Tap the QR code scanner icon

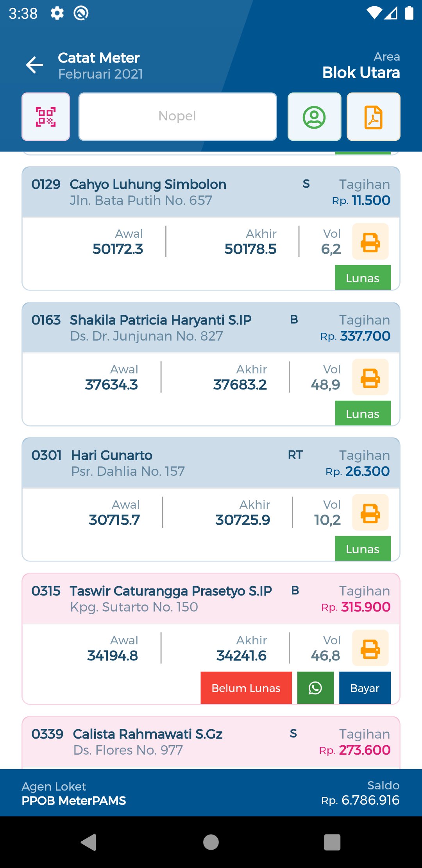46,117
